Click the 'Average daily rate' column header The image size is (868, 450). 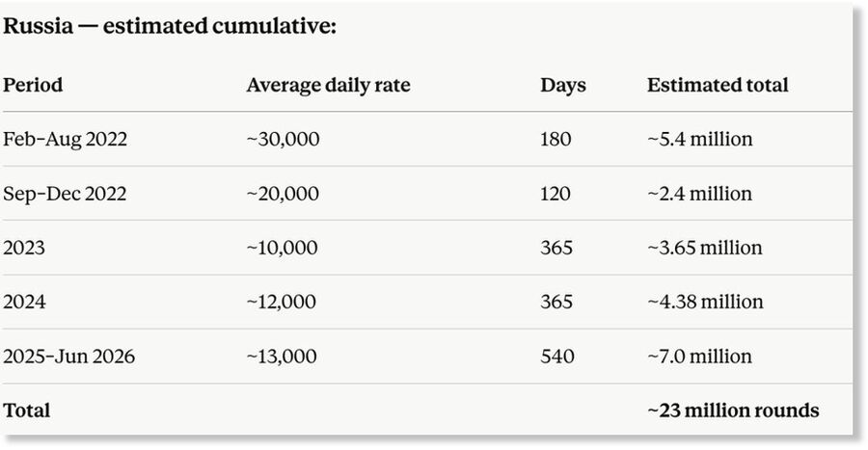(x=328, y=85)
